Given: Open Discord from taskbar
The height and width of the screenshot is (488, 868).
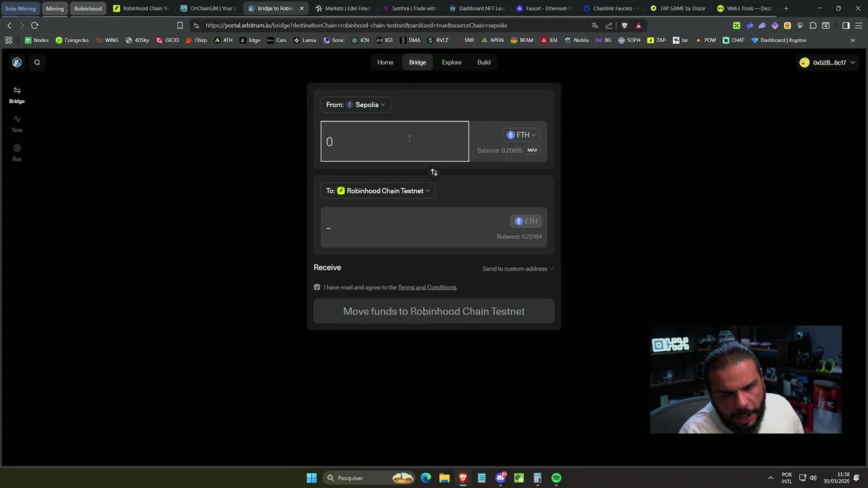Looking at the screenshot, I should pyautogui.click(x=500, y=478).
